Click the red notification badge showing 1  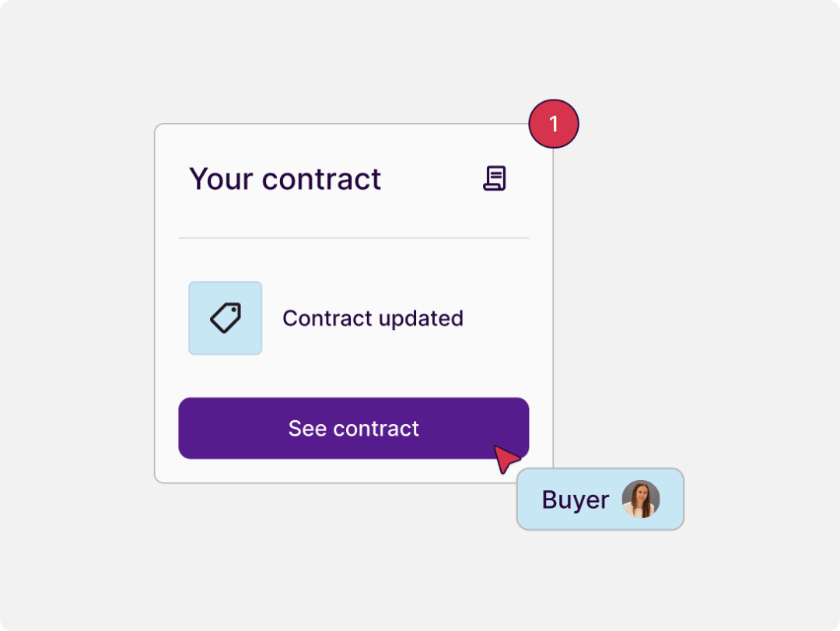[x=554, y=124]
